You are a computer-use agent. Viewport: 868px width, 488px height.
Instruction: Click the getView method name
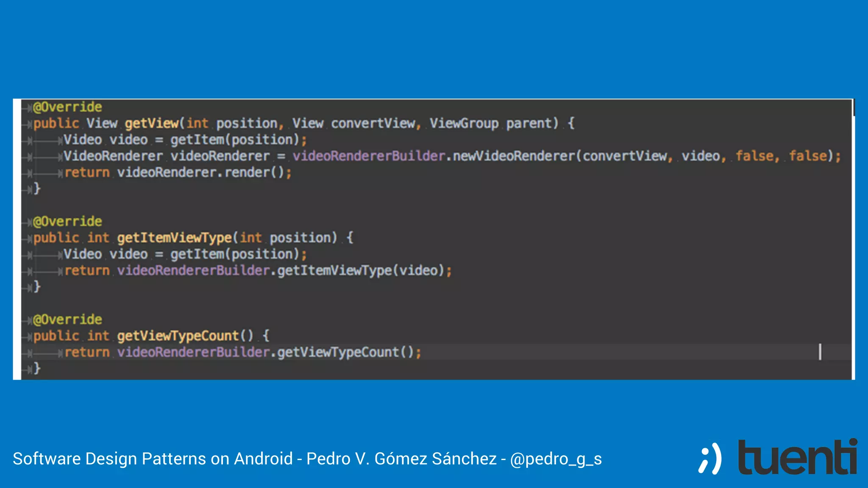[152, 123]
